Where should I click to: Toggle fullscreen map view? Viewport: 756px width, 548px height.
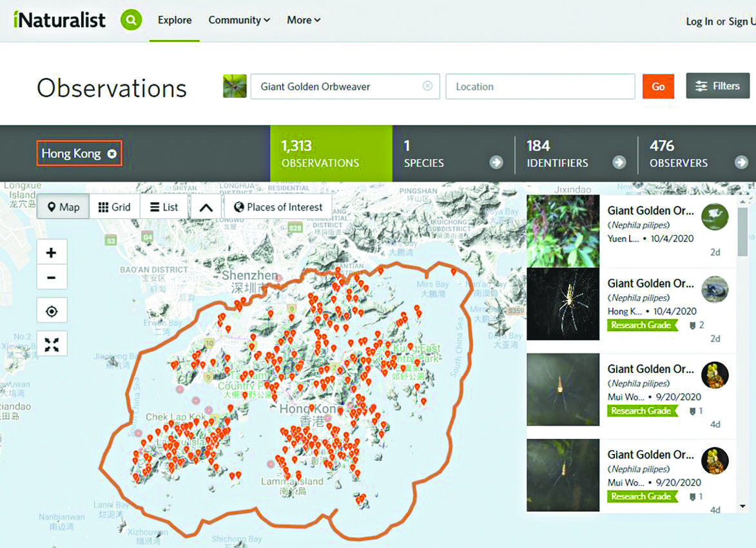(x=52, y=345)
